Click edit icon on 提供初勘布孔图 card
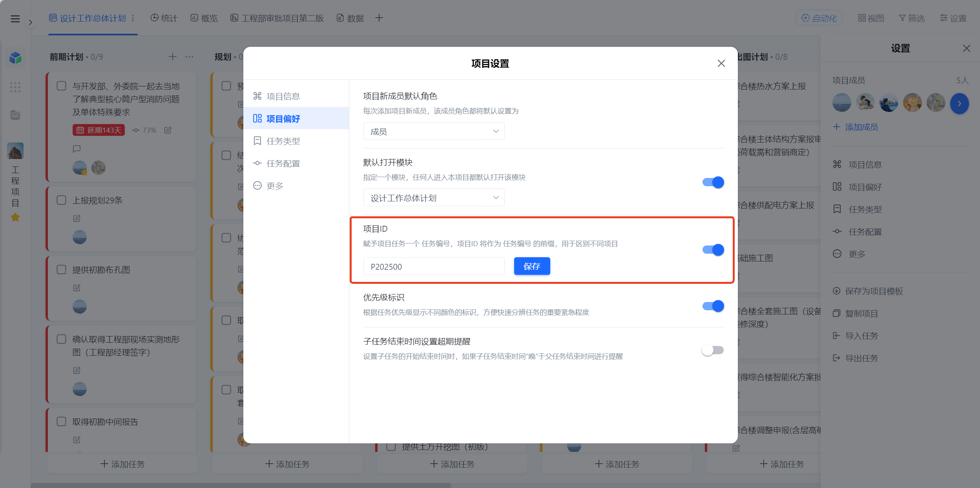Viewport: 980px width, 488px height. pos(77,288)
